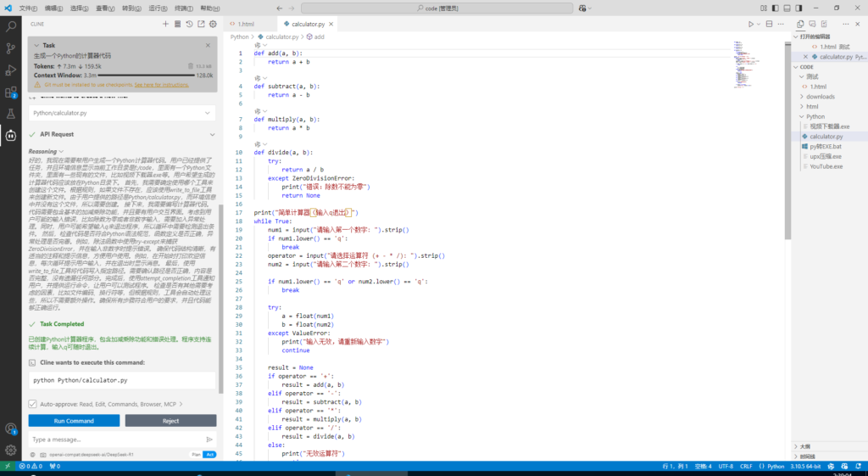
Task: Open notifications bell in status bar
Action: [858, 466]
